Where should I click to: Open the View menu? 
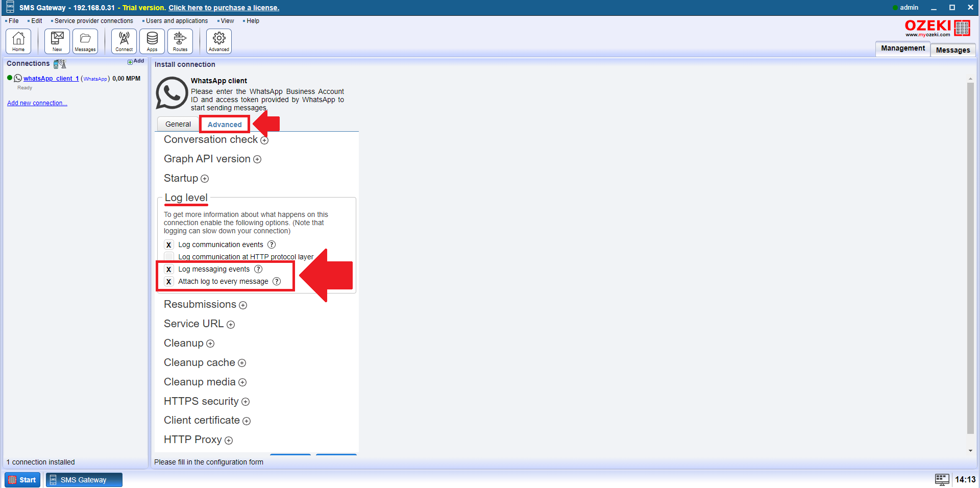[227, 21]
